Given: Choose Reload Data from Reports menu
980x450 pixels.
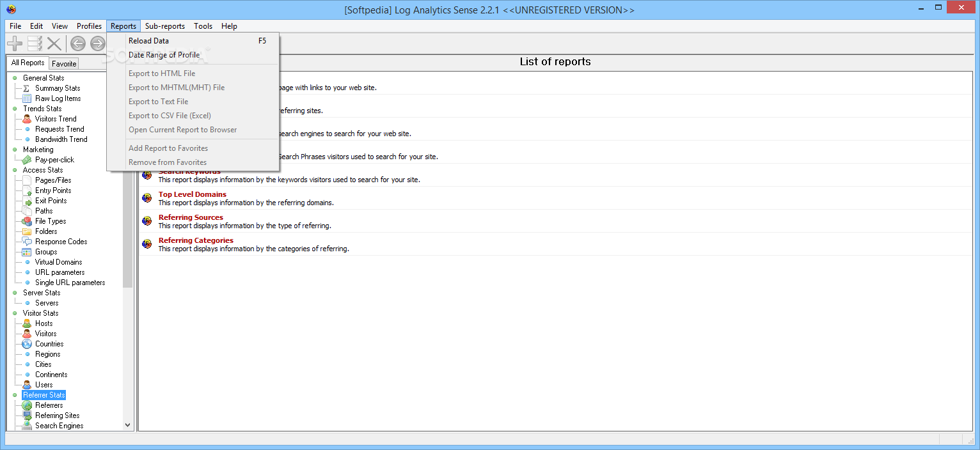Looking at the screenshot, I should (x=193, y=41).
